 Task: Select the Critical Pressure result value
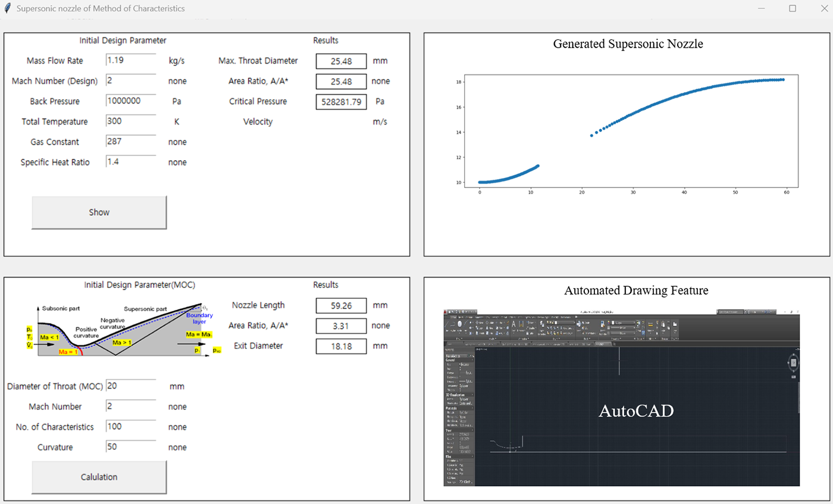(x=341, y=102)
